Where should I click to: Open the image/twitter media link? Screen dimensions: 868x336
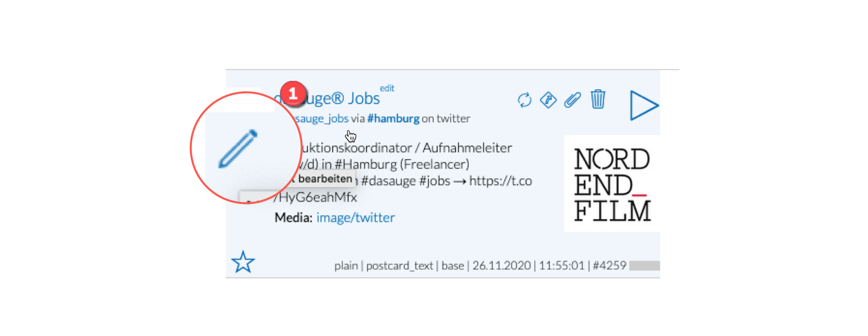click(x=356, y=218)
